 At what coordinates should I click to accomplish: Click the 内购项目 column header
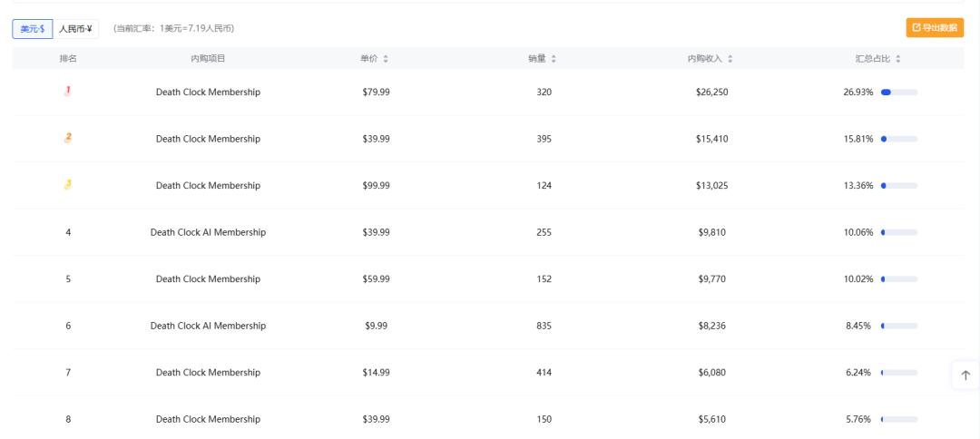click(x=208, y=59)
